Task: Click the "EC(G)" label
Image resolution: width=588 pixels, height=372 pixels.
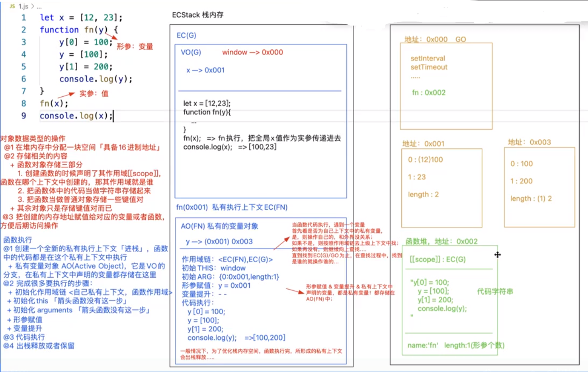Action: coord(186,35)
